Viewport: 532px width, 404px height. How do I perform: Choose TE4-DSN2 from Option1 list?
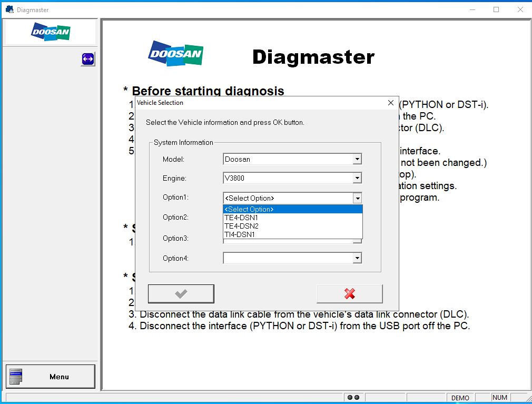(293, 226)
